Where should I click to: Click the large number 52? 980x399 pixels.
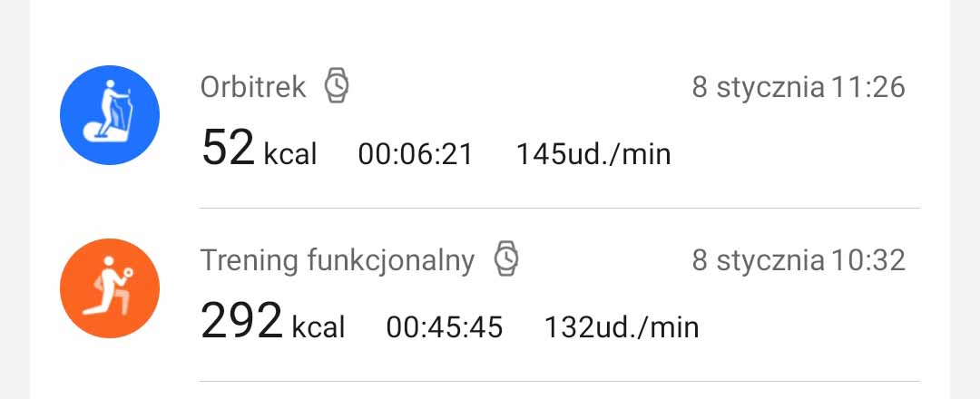coord(228,148)
